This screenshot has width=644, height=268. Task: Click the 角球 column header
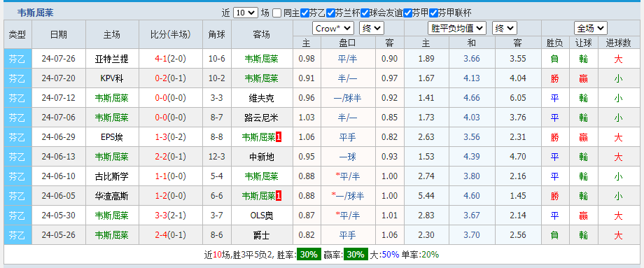click(x=217, y=34)
